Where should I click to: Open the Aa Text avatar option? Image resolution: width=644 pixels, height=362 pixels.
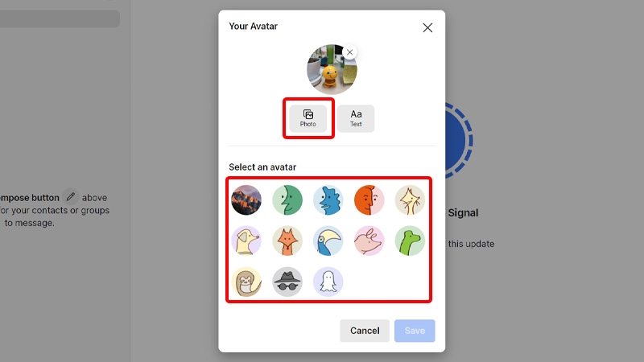click(356, 118)
